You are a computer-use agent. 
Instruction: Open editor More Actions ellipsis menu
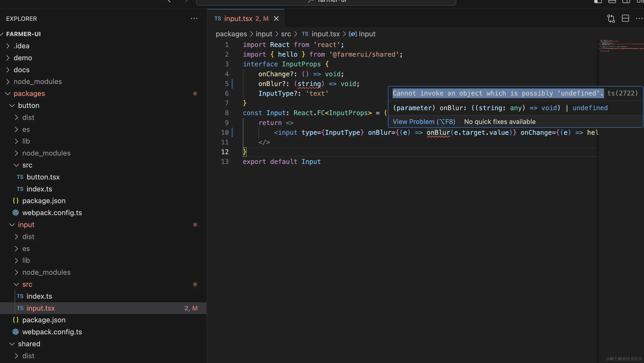(x=639, y=19)
